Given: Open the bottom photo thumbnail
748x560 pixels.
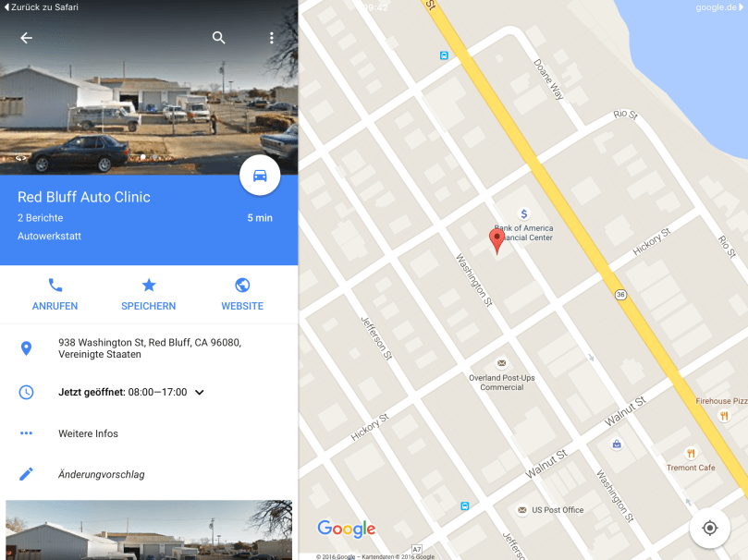Looking at the screenshot, I should pyautogui.click(x=149, y=530).
